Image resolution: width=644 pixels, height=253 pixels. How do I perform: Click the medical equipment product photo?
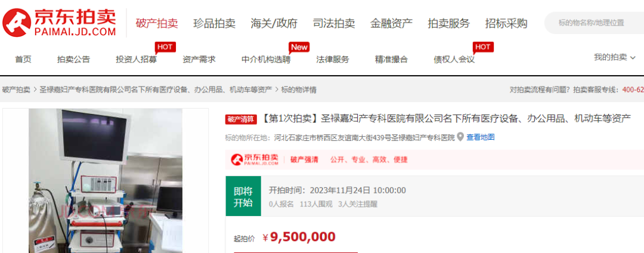tap(106, 181)
